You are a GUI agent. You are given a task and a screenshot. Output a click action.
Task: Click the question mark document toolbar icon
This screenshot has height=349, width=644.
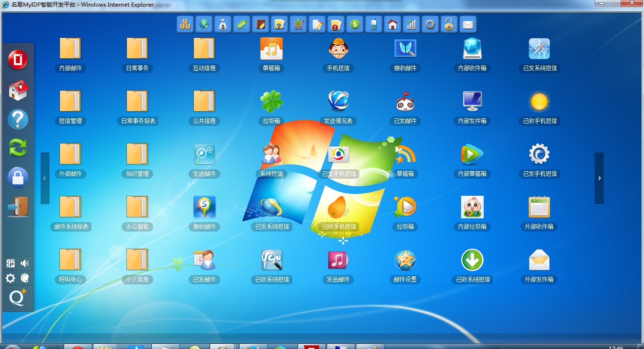pos(280,24)
